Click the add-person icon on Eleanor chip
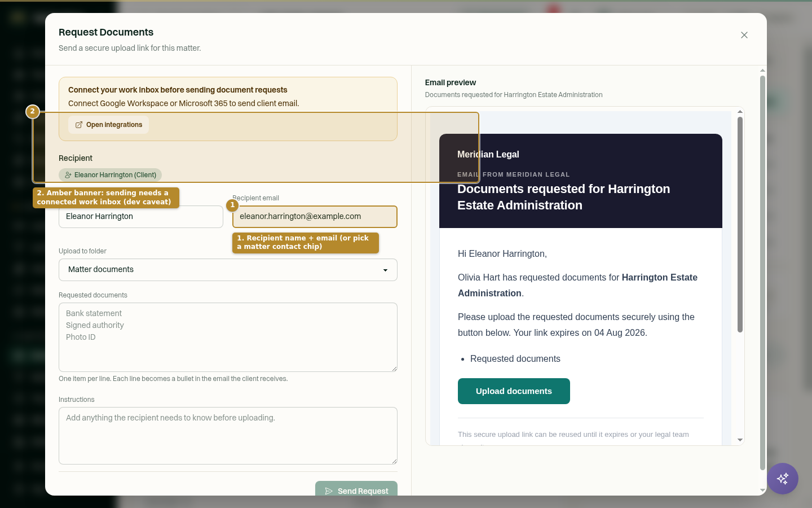Viewport: 812px width, 508px height. pos(68,175)
